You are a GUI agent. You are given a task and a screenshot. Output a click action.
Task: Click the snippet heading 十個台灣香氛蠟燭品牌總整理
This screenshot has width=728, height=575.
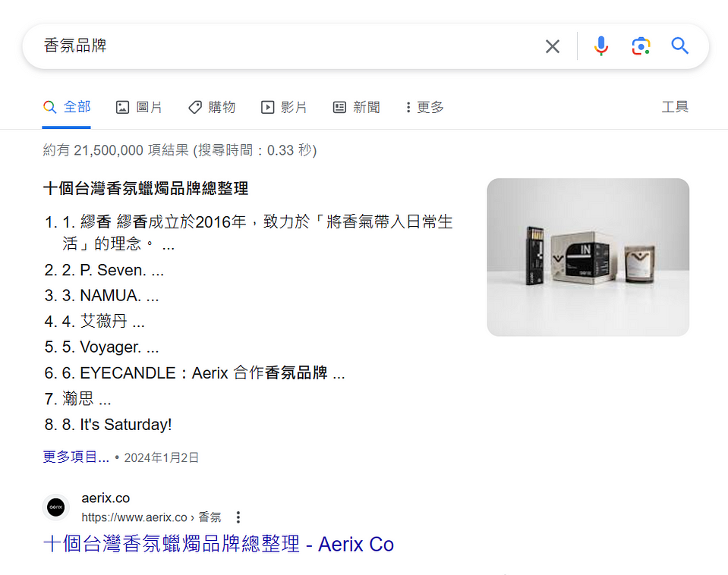pos(146,188)
